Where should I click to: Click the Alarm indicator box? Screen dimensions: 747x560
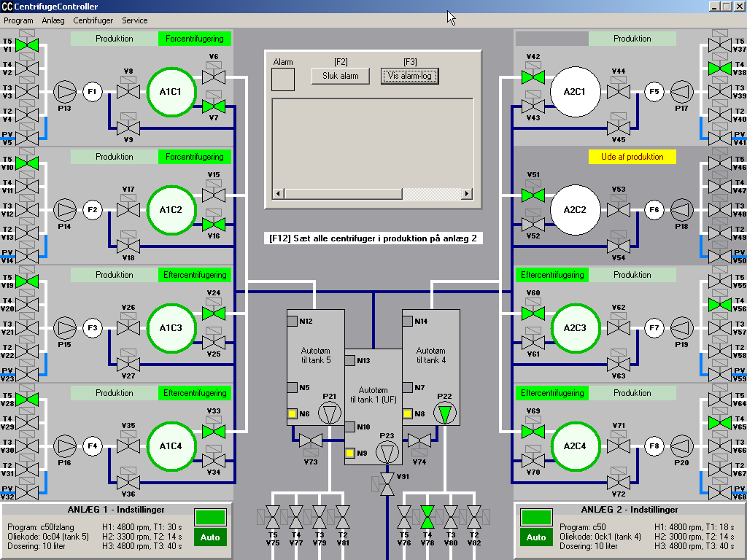283,79
